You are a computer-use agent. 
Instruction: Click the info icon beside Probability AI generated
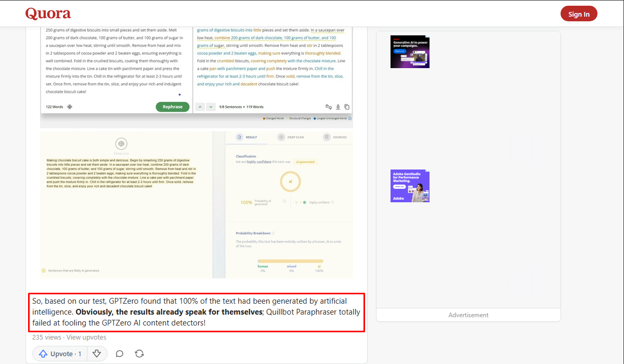[284, 201]
